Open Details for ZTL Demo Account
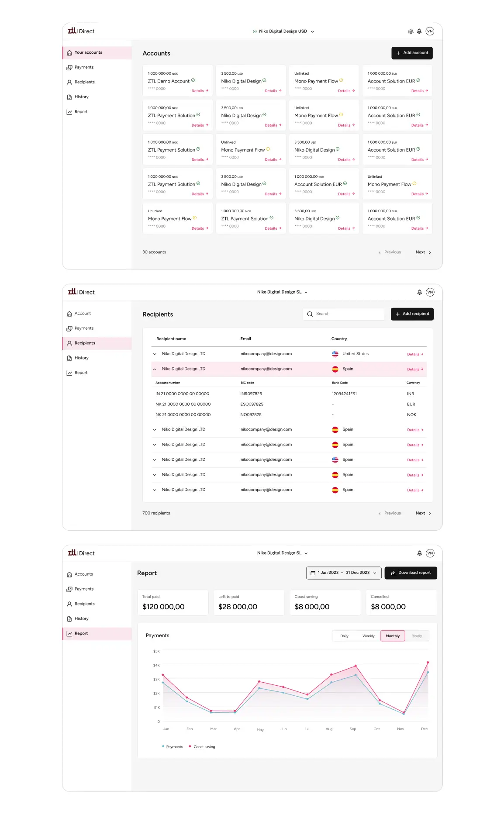The image size is (504, 815). tap(200, 91)
